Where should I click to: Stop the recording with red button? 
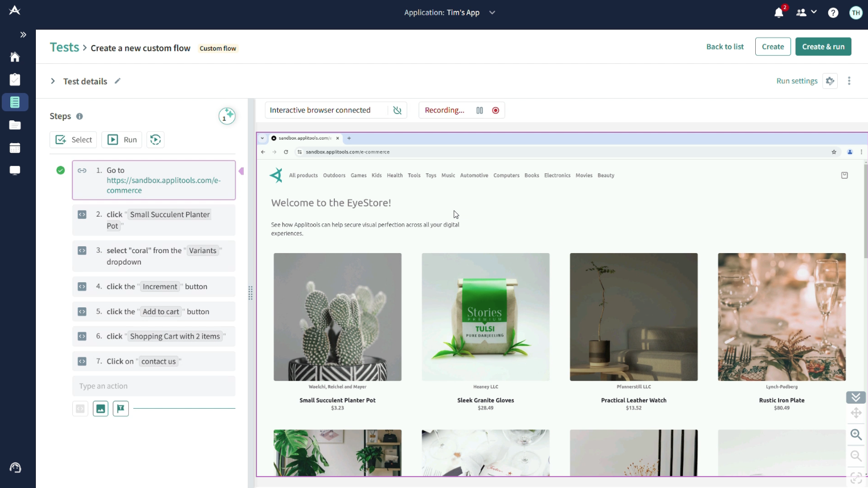(496, 110)
